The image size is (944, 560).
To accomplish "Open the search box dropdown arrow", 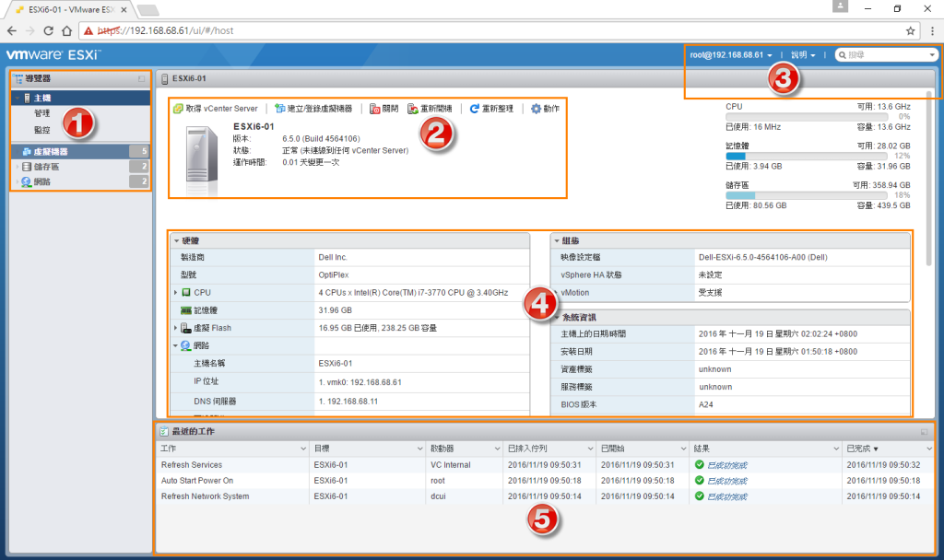I will click(932, 54).
